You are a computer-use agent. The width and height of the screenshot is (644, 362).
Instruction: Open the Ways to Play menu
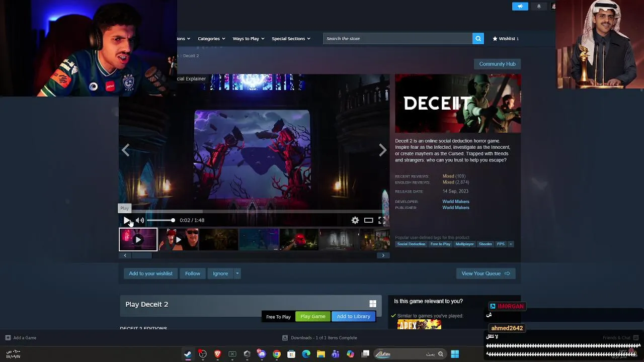click(249, 38)
